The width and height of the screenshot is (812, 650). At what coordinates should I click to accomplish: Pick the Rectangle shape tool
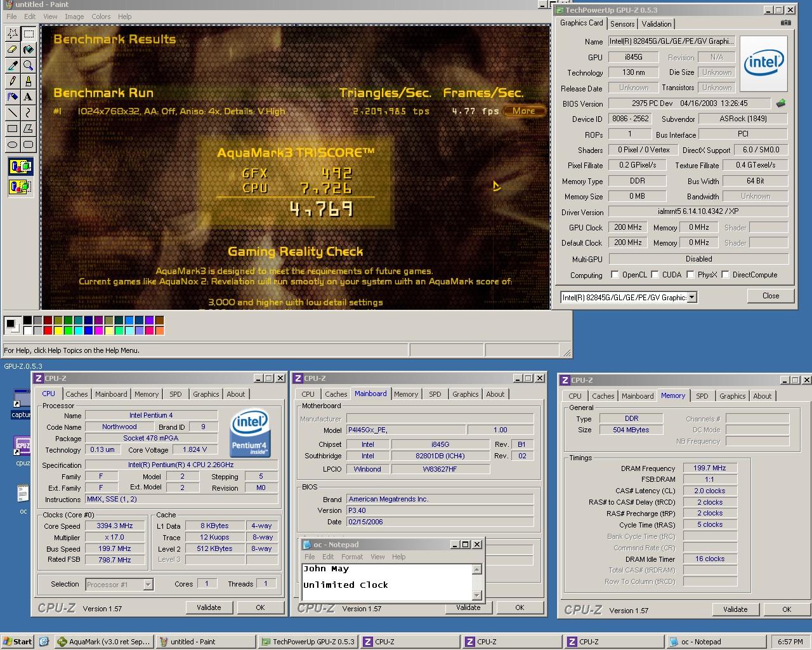12,129
